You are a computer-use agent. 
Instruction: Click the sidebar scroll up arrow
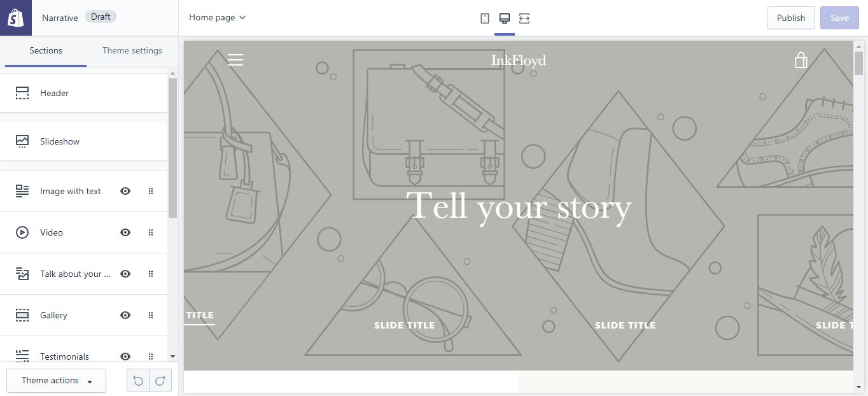tap(172, 73)
